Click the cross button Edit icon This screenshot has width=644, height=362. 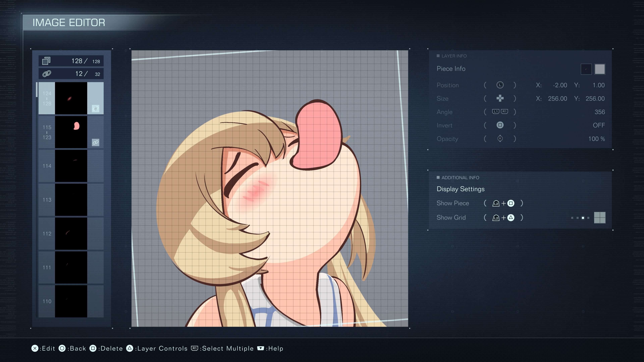click(35, 348)
